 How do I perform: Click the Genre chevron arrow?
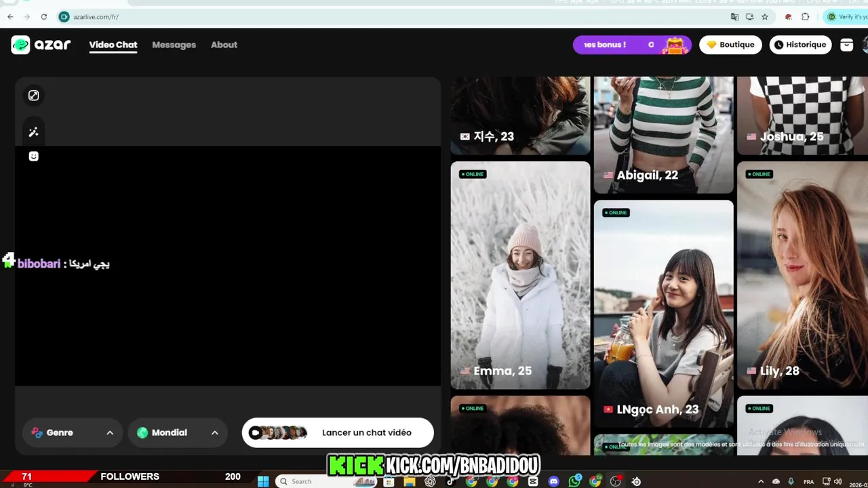pyautogui.click(x=110, y=432)
